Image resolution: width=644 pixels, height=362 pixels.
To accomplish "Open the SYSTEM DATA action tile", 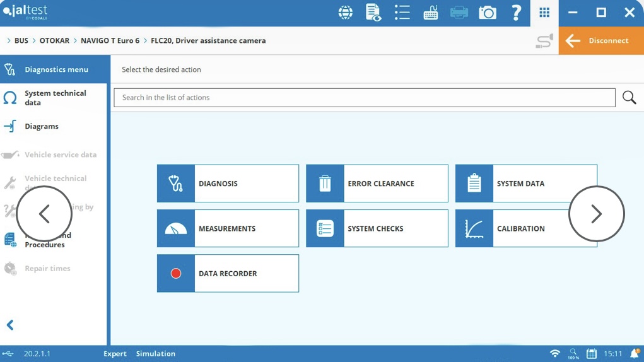I will pyautogui.click(x=526, y=184).
